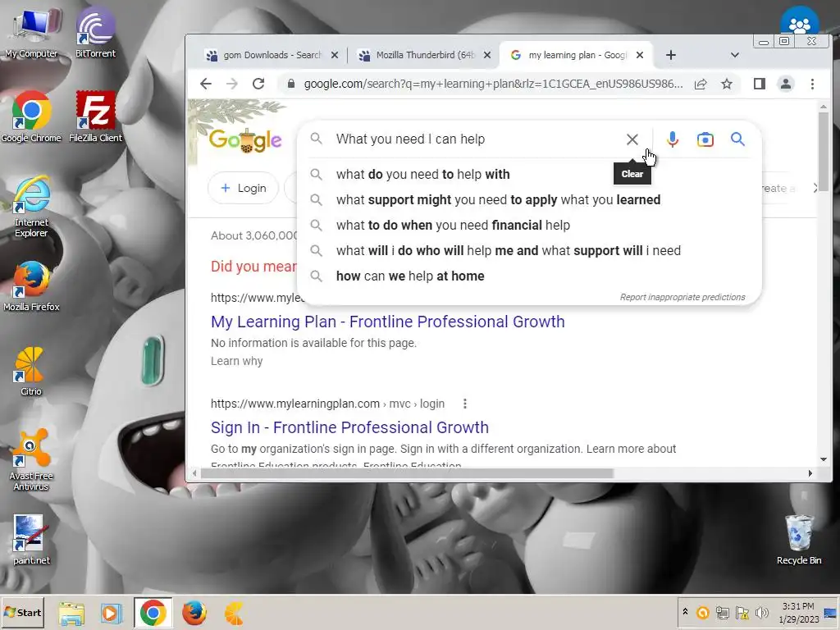Open search by image camera icon

[x=705, y=139]
